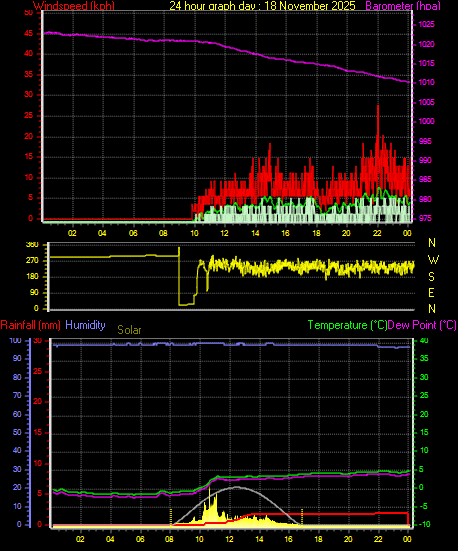This screenshot has width=458, height=551.
Task: Click the 'Barometer (hpa)' axis title
Action: 403,6
